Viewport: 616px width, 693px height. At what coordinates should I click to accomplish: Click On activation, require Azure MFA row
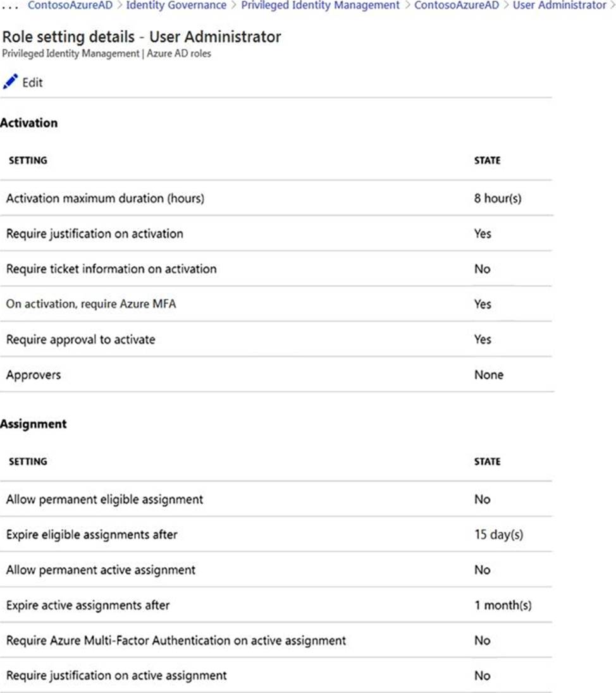pyautogui.click(x=91, y=304)
